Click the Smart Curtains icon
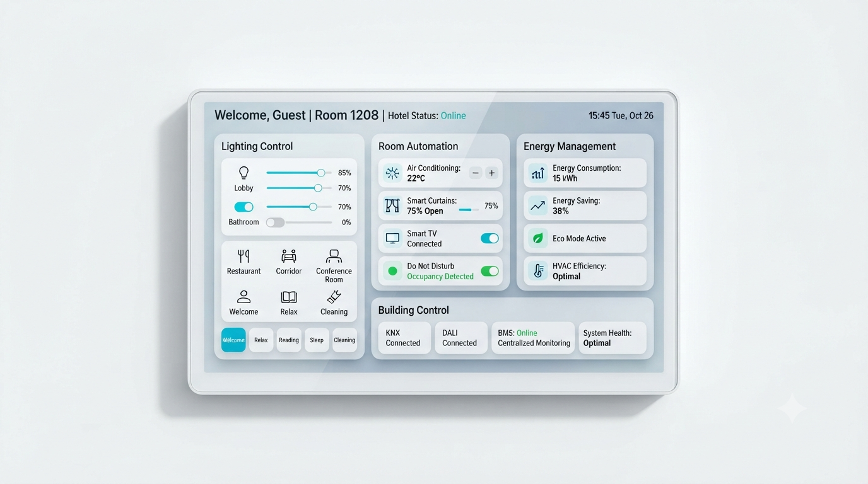 tap(392, 206)
